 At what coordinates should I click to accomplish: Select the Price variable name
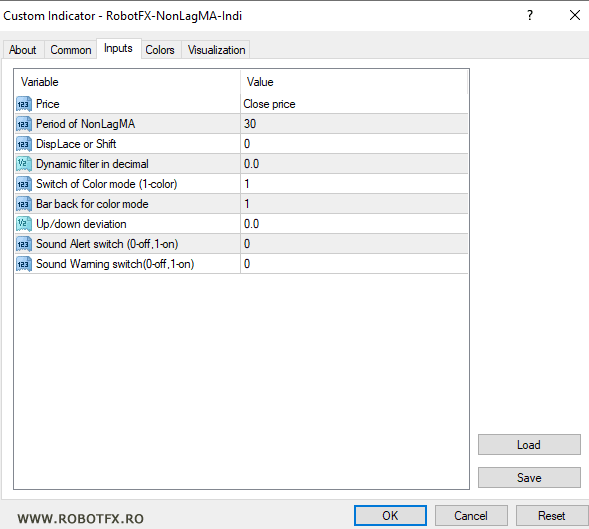tap(48, 104)
